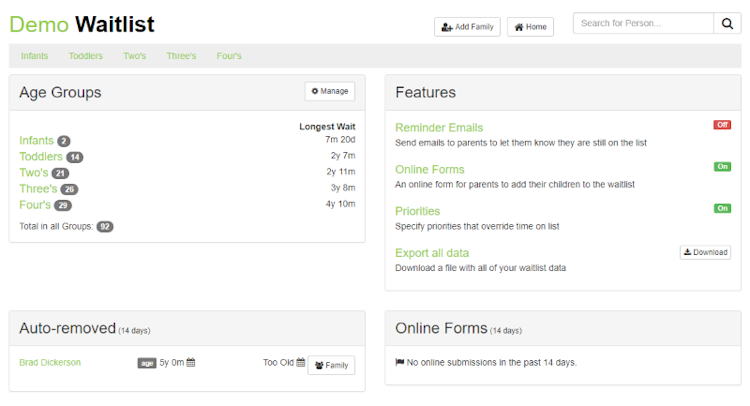Toggle the Priorities On badge
Screen dimensions: 750x406
tap(722, 208)
